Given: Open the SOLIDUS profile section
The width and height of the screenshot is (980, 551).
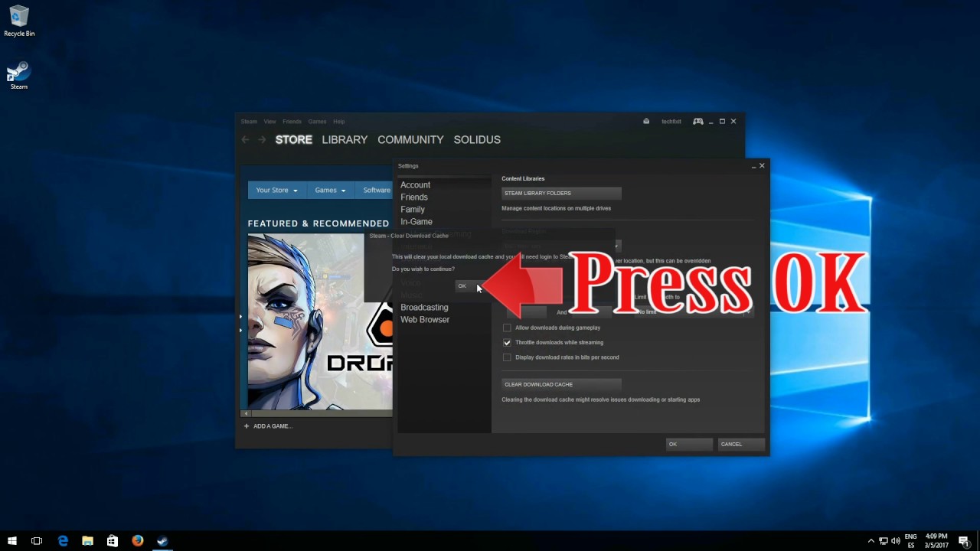Looking at the screenshot, I should click(477, 140).
